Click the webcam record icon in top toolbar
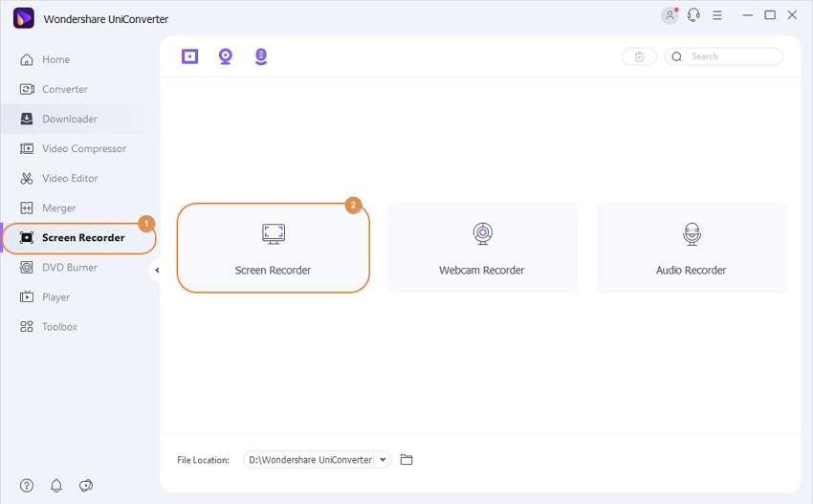813x504 pixels. 226,56
